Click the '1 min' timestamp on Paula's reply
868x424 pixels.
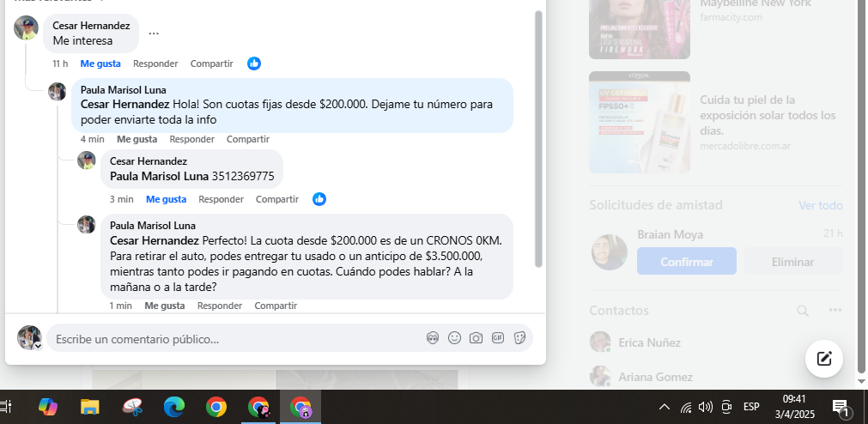(121, 306)
